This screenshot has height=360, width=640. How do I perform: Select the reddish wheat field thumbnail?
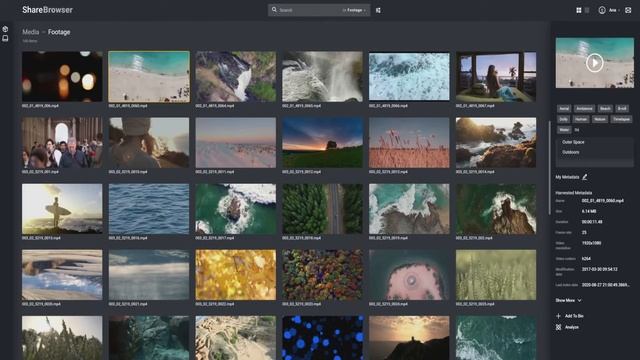pos(409,142)
